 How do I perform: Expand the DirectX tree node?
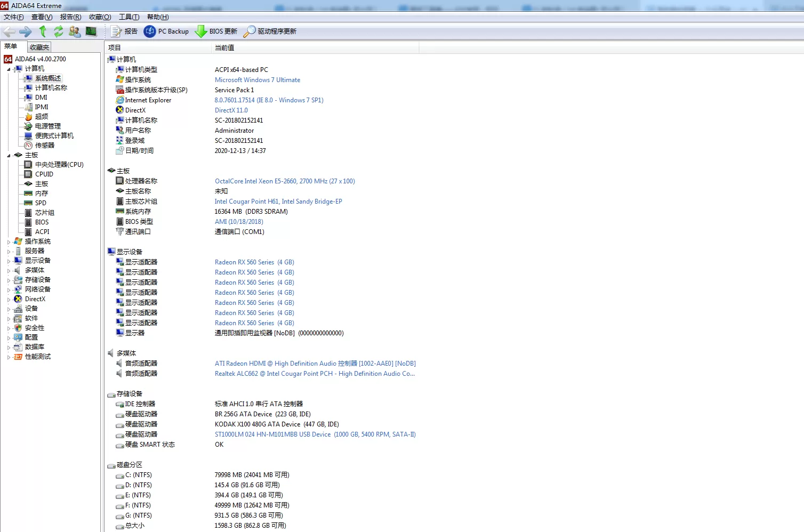pos(9,300)
